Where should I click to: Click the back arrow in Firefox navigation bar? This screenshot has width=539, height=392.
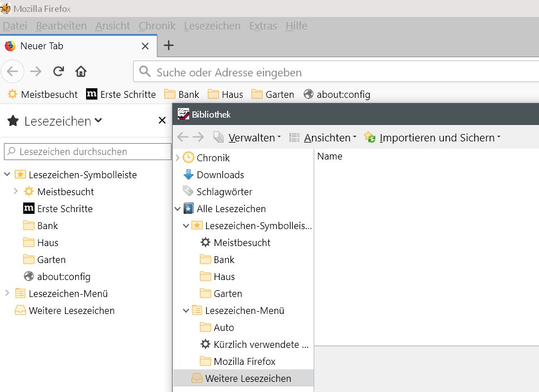click(x=12, y=71)
